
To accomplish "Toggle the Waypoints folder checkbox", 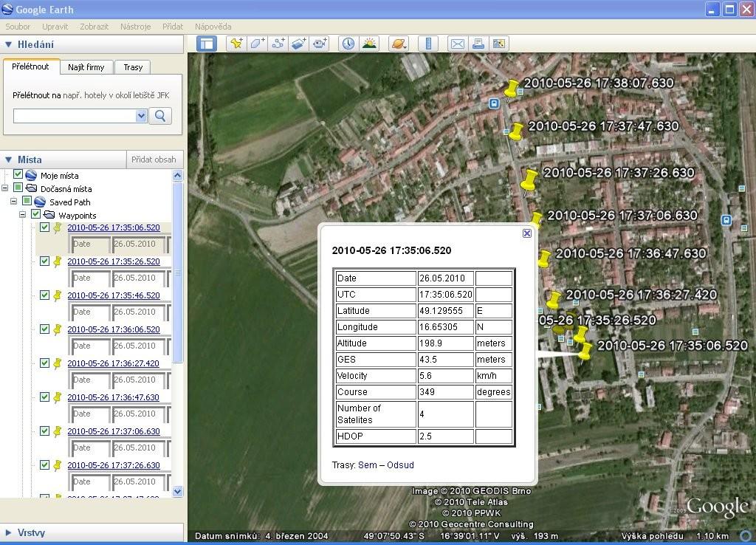I will tap(35, 213).
